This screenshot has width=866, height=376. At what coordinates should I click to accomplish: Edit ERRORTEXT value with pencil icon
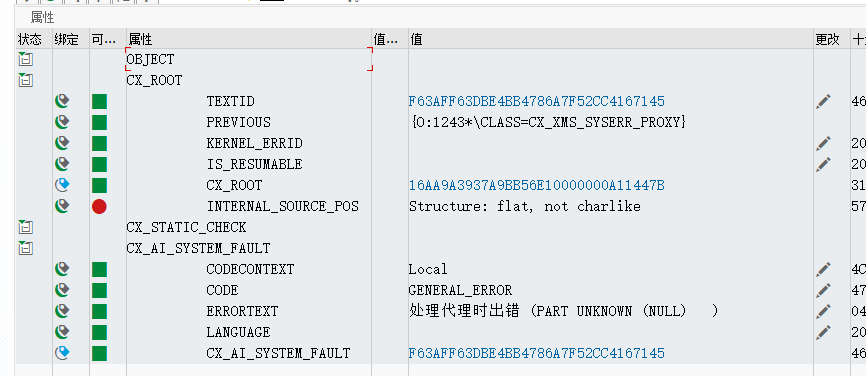[823, 311]
